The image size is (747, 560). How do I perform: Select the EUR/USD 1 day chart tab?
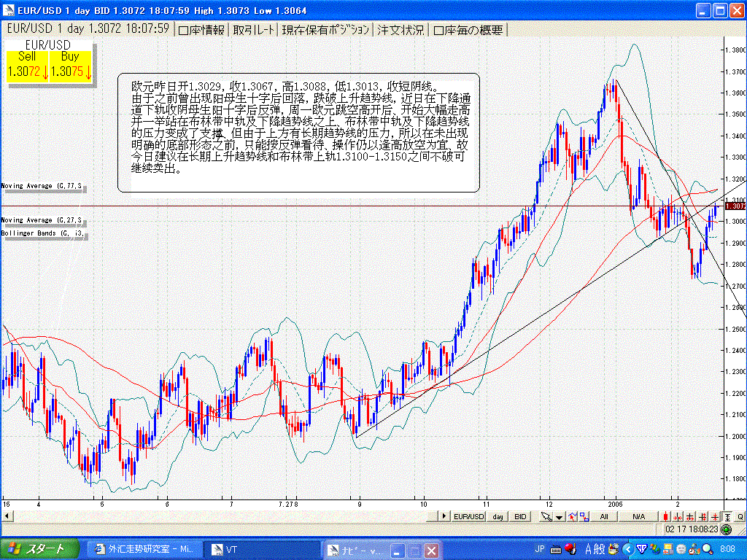pos(88,28)
